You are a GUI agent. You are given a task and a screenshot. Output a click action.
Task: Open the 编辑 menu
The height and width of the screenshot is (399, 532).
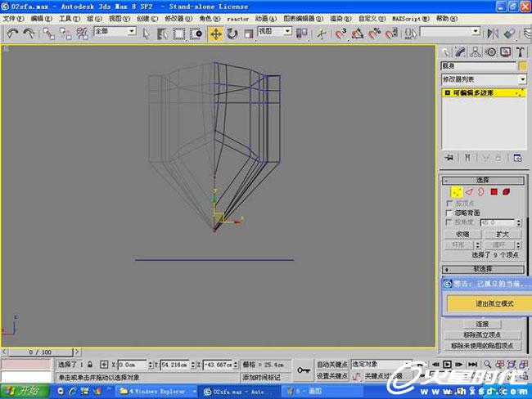pos(41,19)
